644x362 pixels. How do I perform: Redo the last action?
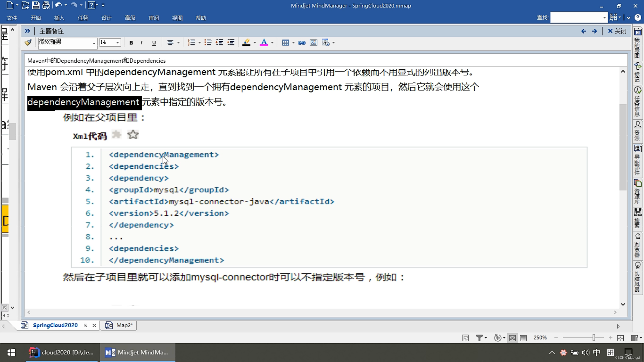[x=74, y=5]
